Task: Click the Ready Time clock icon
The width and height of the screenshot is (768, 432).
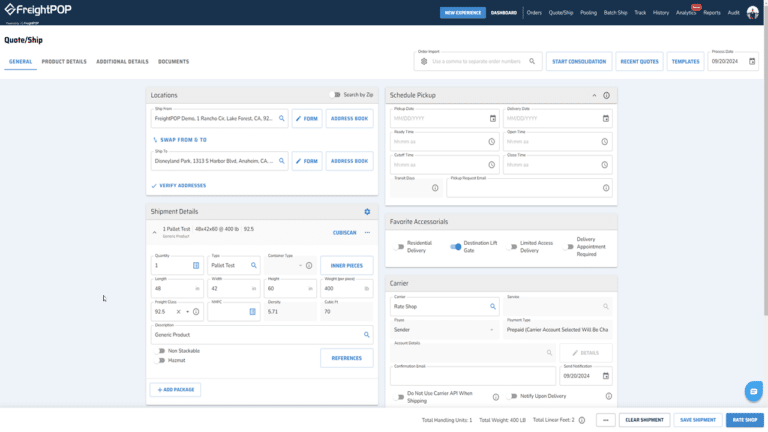Action: click(492, 141)
